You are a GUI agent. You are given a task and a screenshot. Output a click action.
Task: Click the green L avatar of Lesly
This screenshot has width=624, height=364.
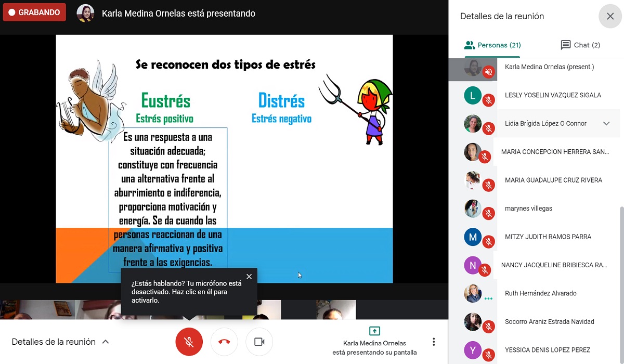click(473, 95)
